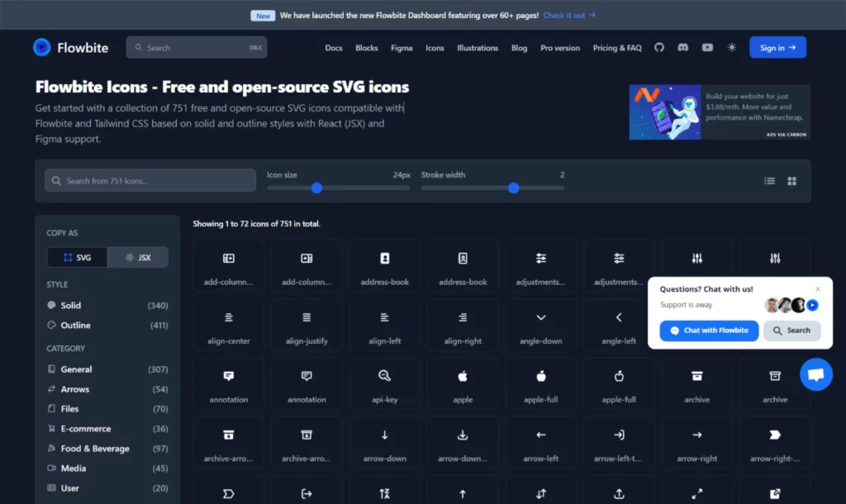The image size is (846, 504).
Task: Select the angle-left icon card
Action: 619,326
